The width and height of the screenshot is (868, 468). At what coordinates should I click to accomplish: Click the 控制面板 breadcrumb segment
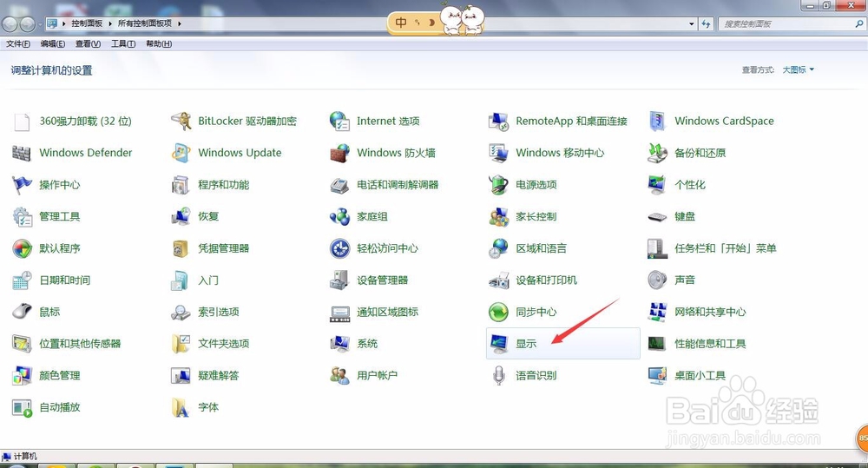pyautogui.click(x=87, y=23)
